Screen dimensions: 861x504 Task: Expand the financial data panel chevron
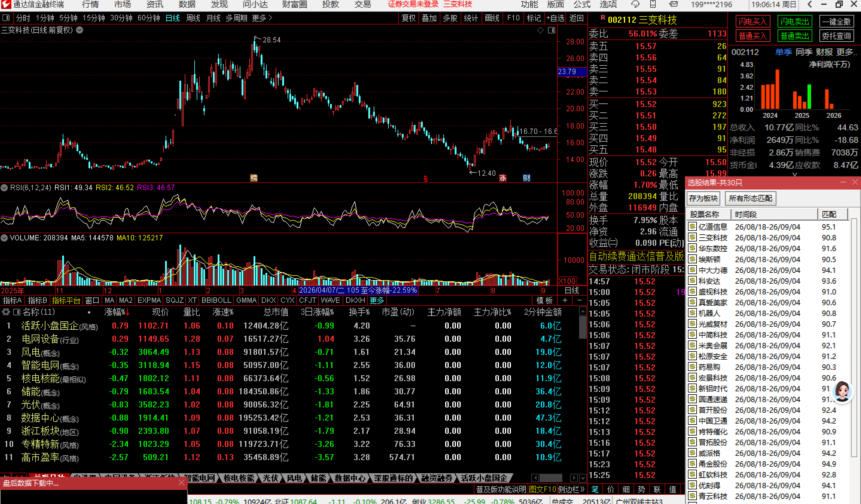point(795,175)
